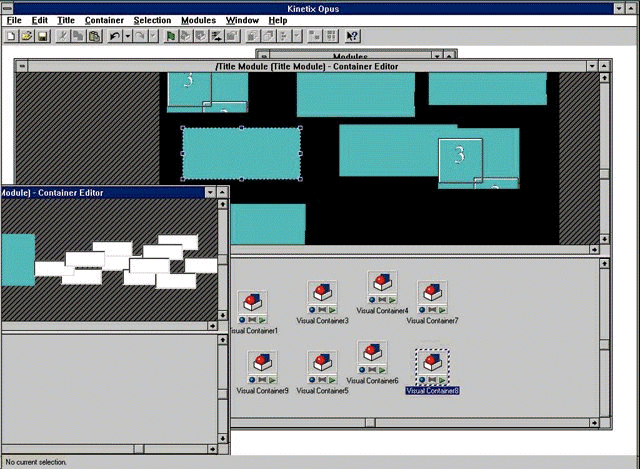Click the Visual Container8 label
Screen dimensions: 640x469
[432, 391]
